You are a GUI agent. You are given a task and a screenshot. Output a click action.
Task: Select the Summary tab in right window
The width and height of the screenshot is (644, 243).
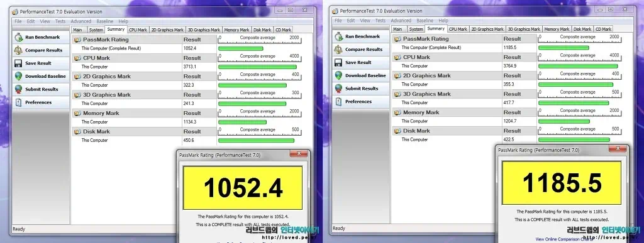(x=436, y=29)
